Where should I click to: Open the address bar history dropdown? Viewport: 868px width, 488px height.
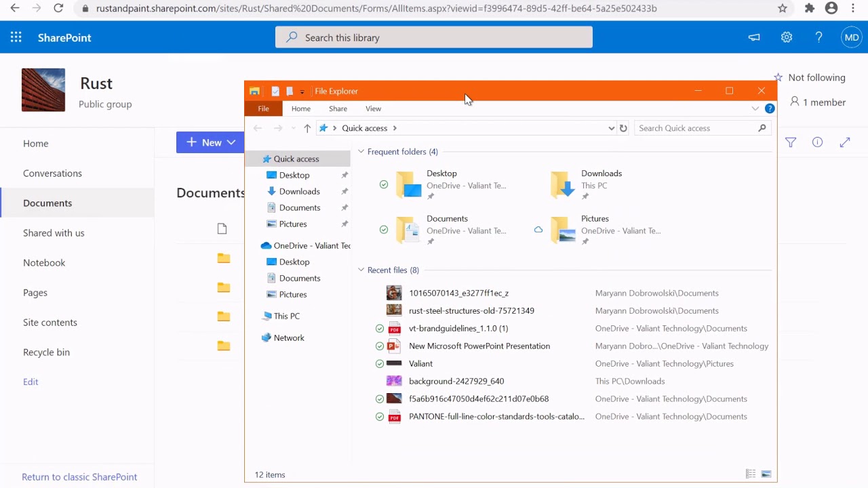click(611, 128)
